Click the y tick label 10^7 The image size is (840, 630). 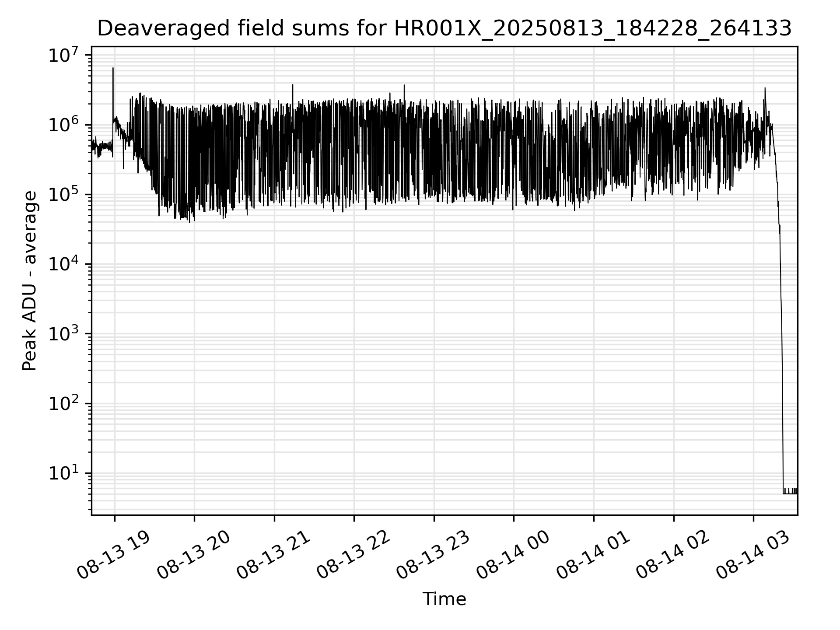[x=63, y=55]
